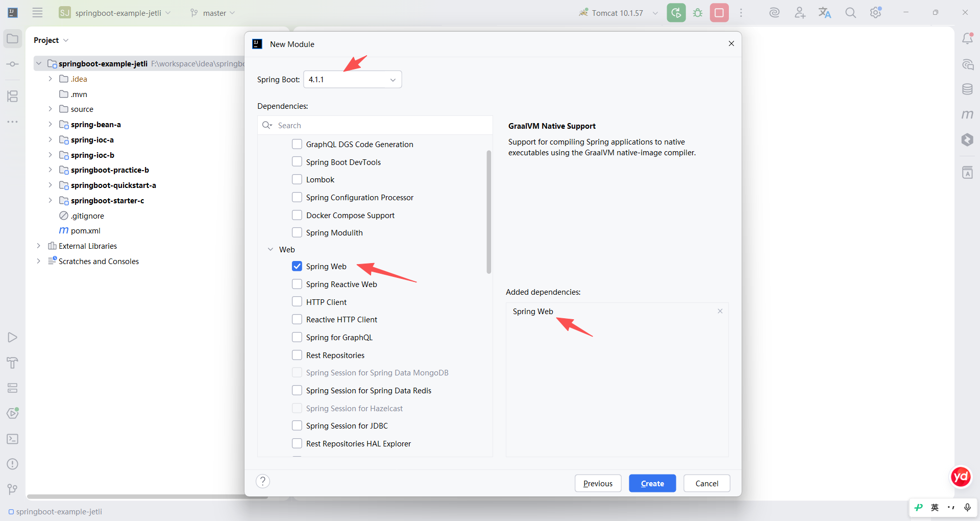Show more tool windows ellipsis
This screenshot has width=980, height=521.
(x=13, y=122)
